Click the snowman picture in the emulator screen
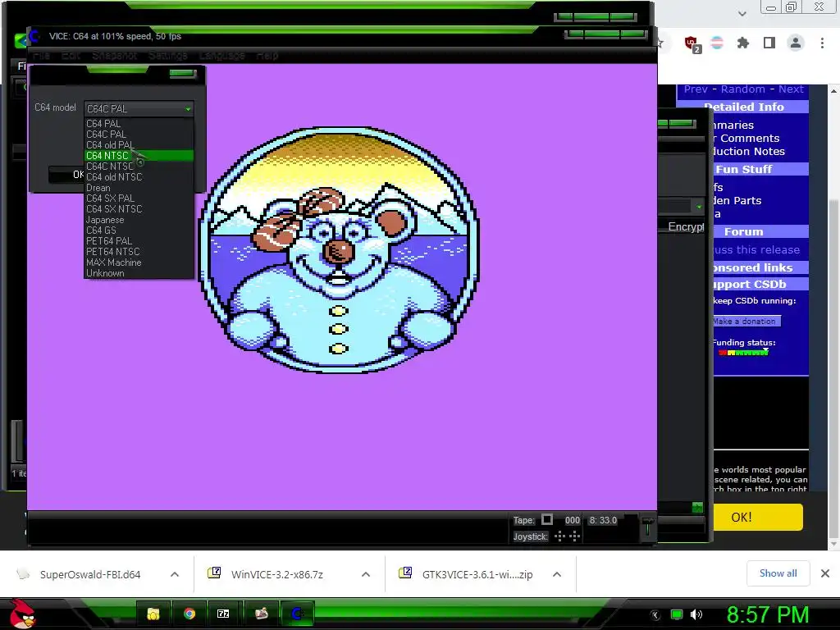Image resolution: width=840 pixels, height=630 pixels. coord(339,250)
